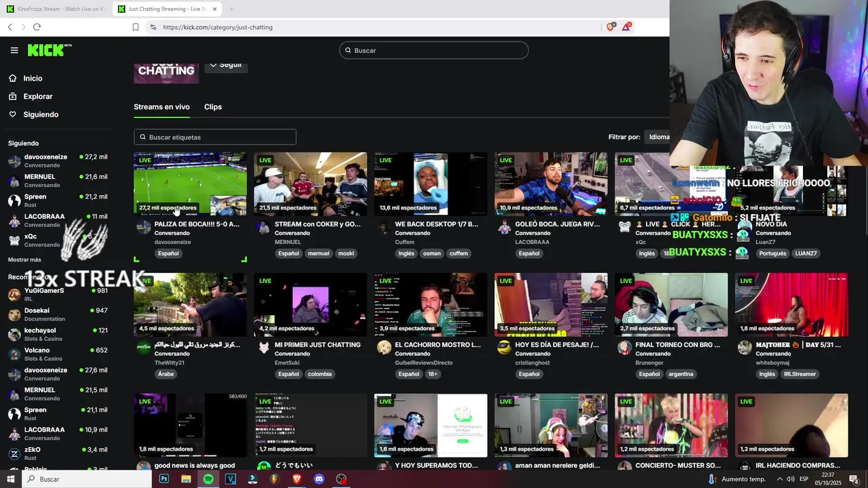This screenshot has width=868, height=488.
Task: Open Spotify from the taskbar
Action: (x=208, y=479)
